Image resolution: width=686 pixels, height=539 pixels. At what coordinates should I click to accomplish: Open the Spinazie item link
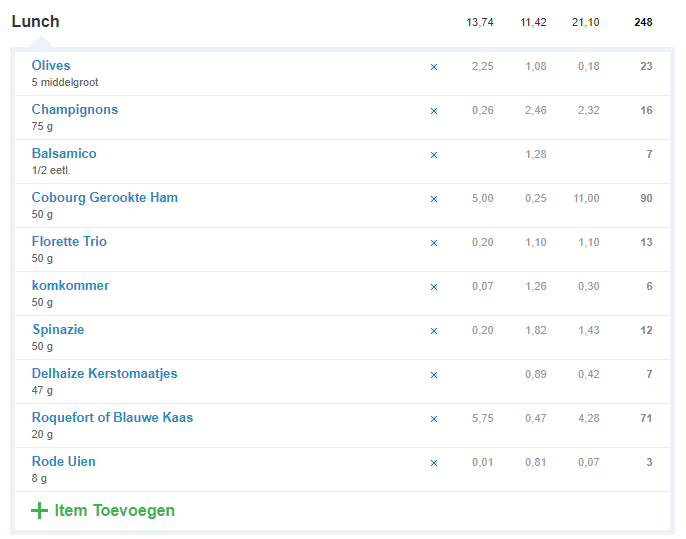[x=57, y=330]
